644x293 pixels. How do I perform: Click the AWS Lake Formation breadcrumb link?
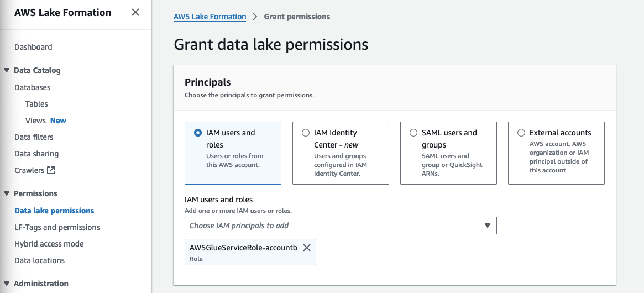[x=210, y=17]
